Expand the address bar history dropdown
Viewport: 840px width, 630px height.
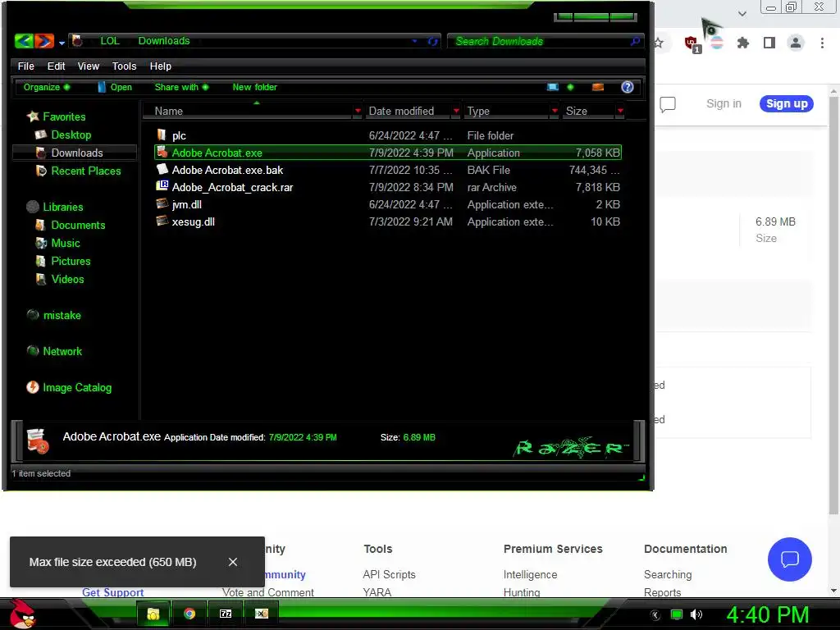click(x=414, y=41)
